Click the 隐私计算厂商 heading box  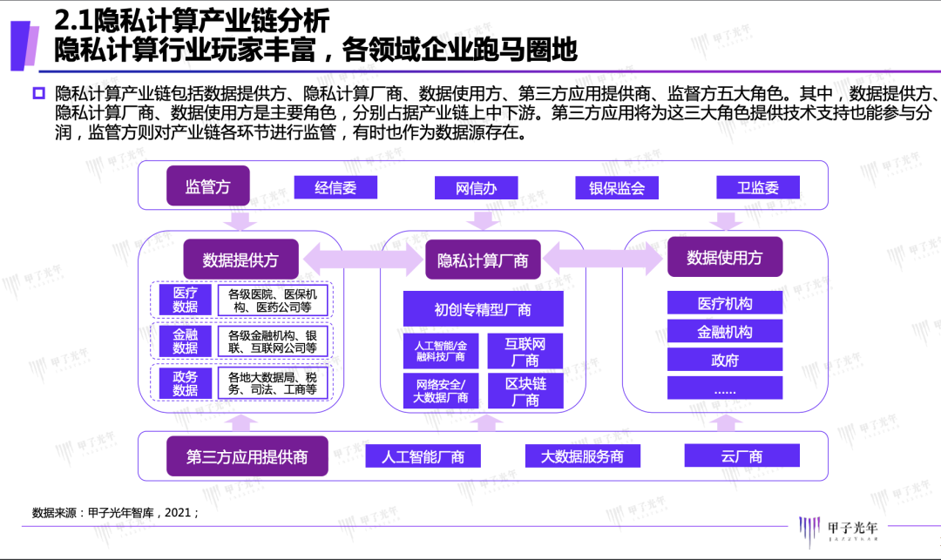[x=483, y=260]
